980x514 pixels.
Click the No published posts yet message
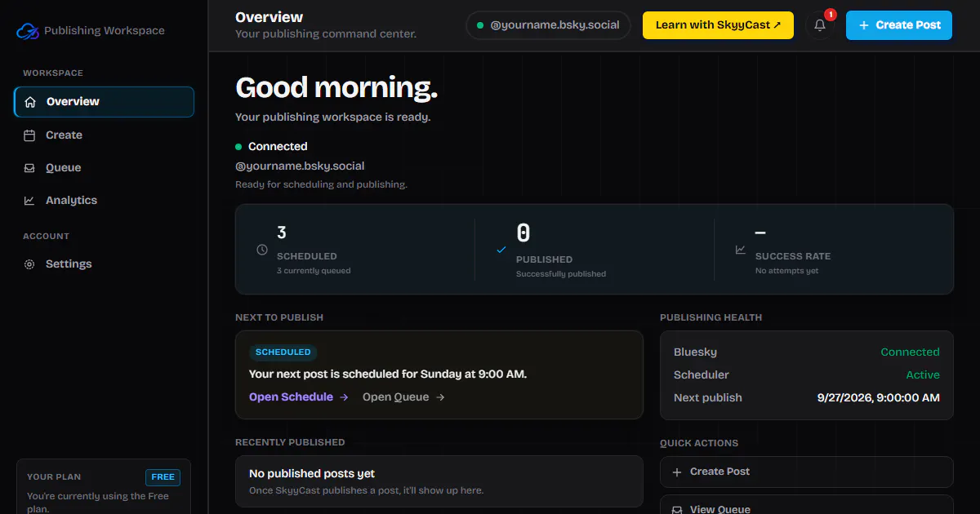pyautogui.click(x=312, y=474)
